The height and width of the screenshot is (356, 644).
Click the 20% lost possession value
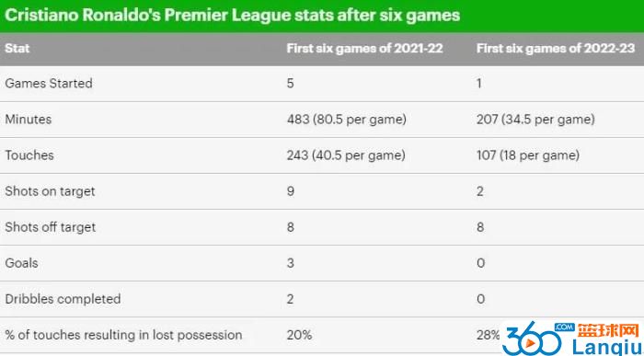[299, 335]
